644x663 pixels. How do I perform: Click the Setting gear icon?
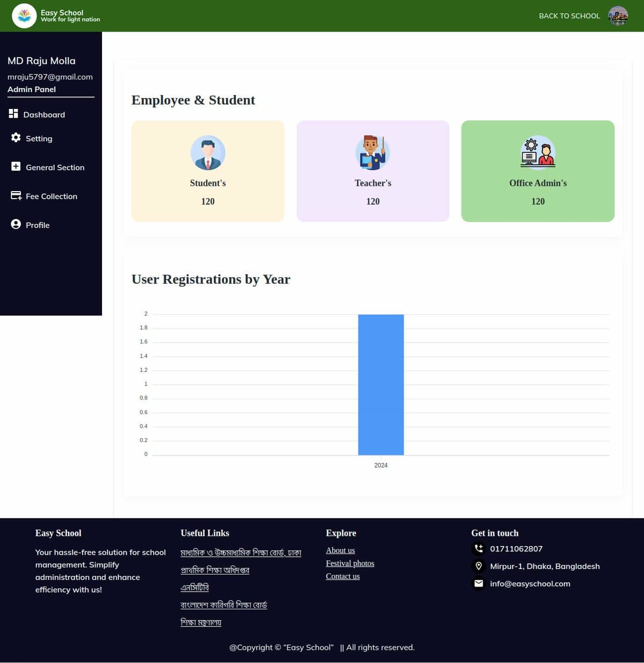pos(15,138)
